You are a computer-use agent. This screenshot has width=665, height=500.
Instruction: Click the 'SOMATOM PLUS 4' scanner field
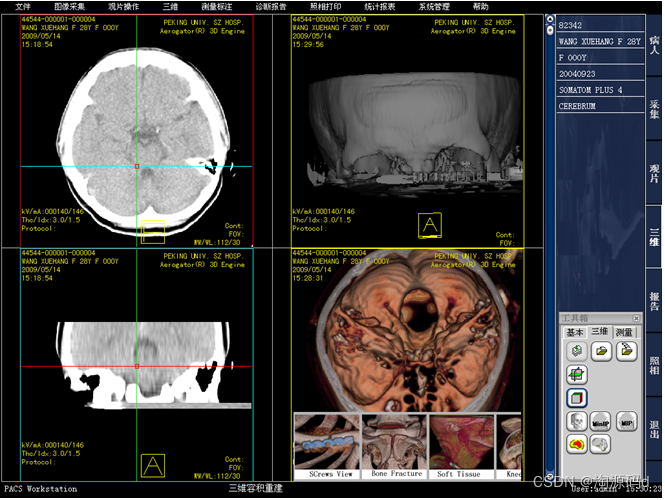click(600, 89)
